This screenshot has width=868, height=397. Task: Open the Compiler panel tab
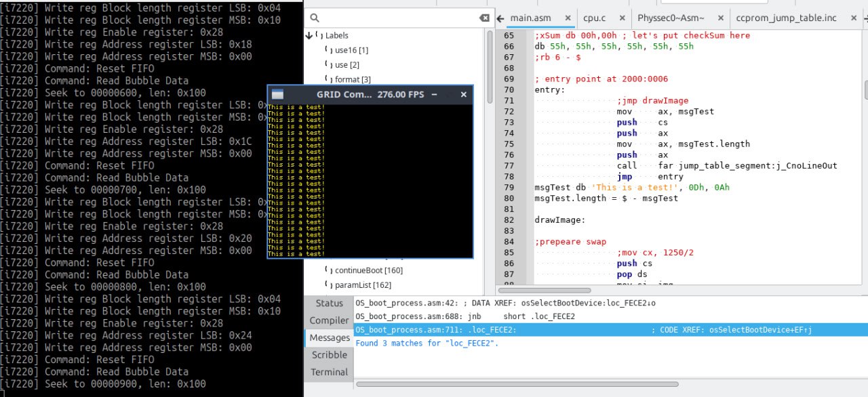tap(329, 320)
